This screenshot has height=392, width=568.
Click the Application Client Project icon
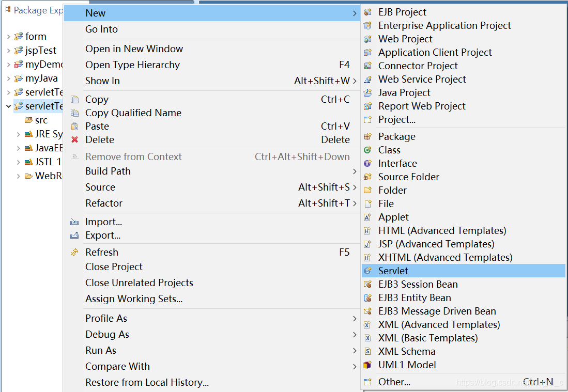(367, 53)
